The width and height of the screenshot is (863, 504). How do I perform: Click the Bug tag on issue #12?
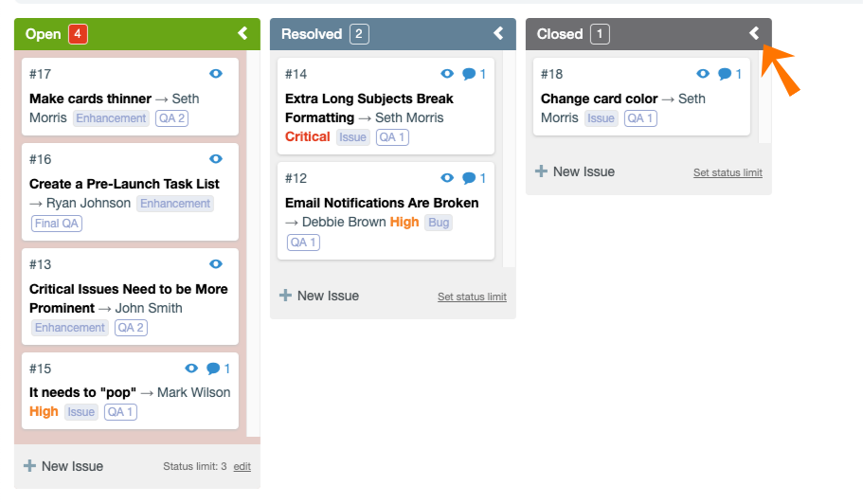(x=439, y=223)
